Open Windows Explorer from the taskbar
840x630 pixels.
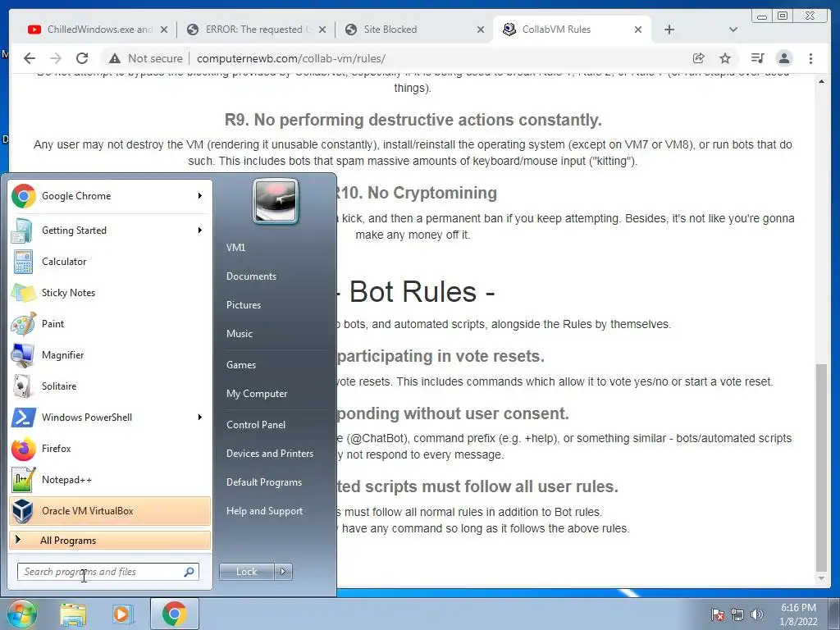coord(73,614)
